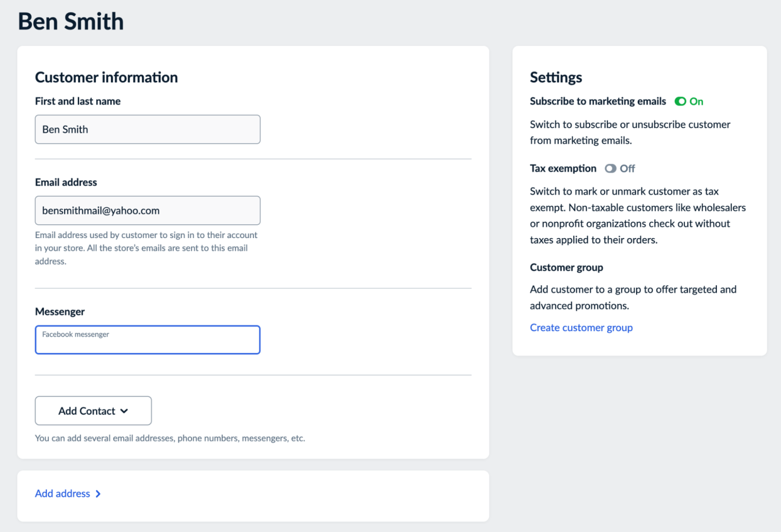Click the Customer information heading
Viewport: 781px width, 532px height.
106,77
